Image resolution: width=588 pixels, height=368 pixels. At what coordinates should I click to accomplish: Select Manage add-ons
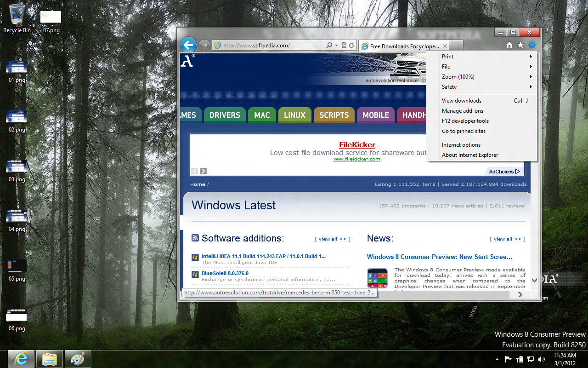[481, 111]
